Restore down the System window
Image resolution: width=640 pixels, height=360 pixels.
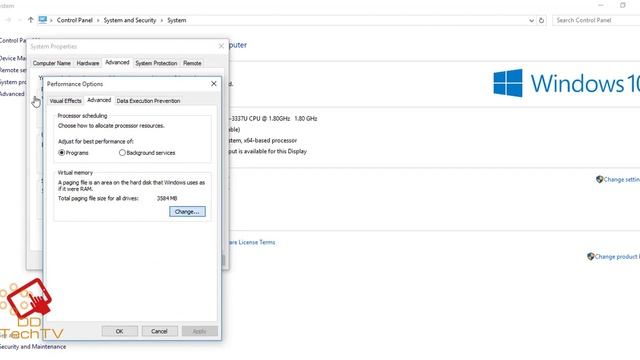(622, 5)
